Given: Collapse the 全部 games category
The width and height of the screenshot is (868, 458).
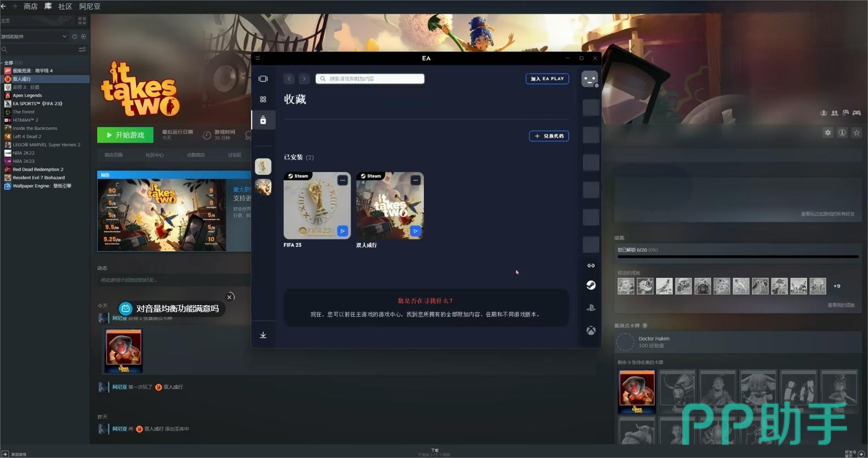Looking at the screenshot, I should click(x=2, y=63).
